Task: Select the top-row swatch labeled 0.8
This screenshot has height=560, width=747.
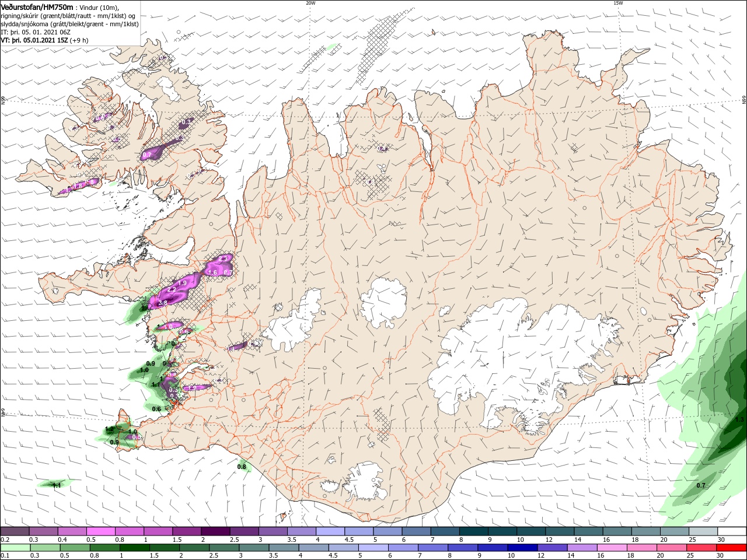Action: 129,531
